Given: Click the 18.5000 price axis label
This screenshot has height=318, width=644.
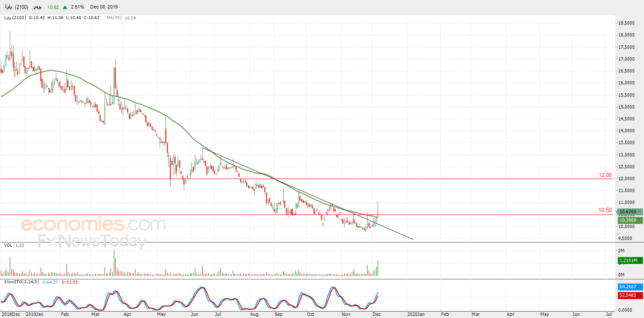Looking at the screenshot, I should click(x=626, y=23).
